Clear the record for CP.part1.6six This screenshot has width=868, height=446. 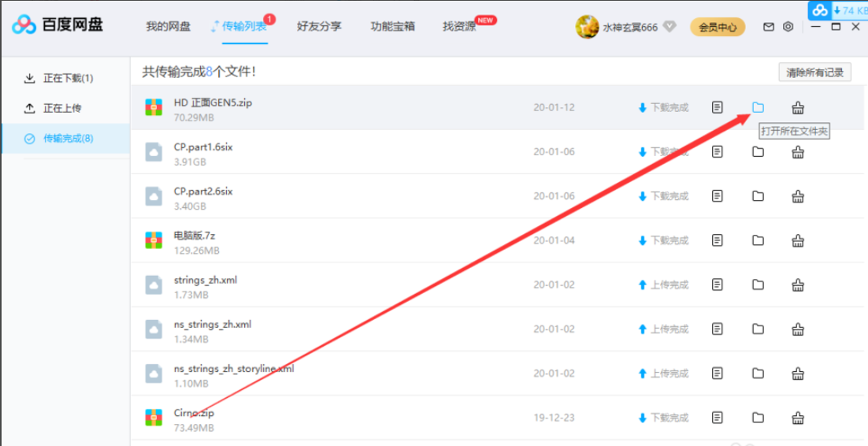(797, 152)
